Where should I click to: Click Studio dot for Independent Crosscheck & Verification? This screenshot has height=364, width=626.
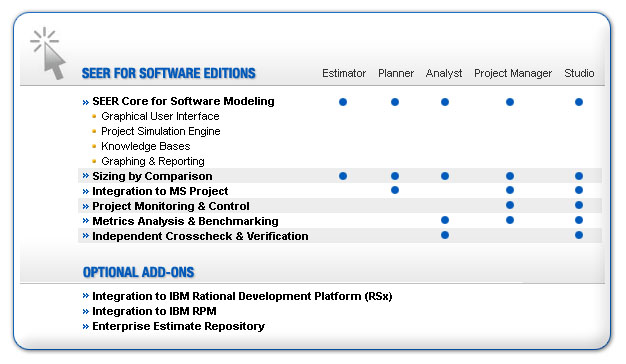click(x=579, y=235)
